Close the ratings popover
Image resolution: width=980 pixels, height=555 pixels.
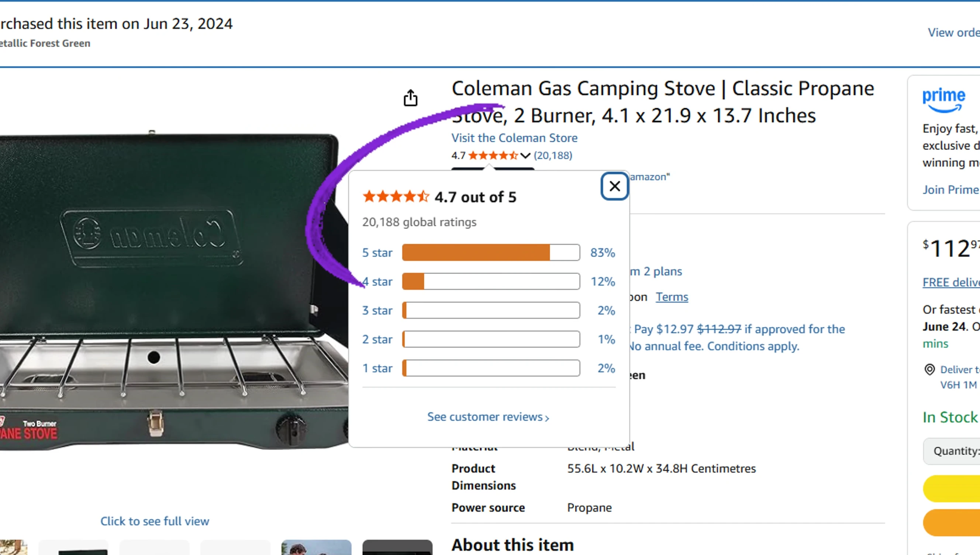click(614, 186)
